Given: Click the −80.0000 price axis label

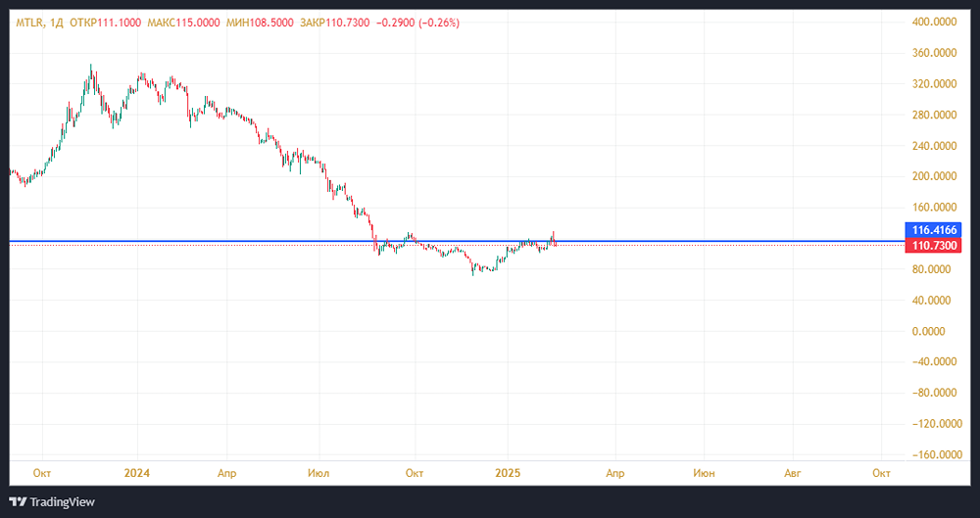Looking at the screenshot, I should [x=936, y=393].
